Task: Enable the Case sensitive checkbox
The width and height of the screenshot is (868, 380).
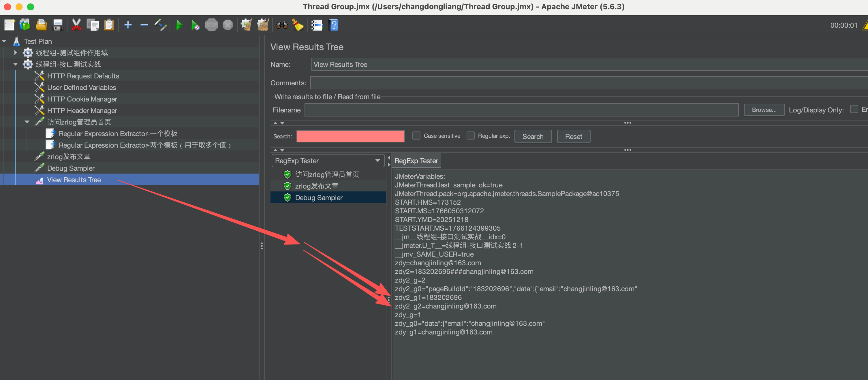Action: [x=416, y=136]
